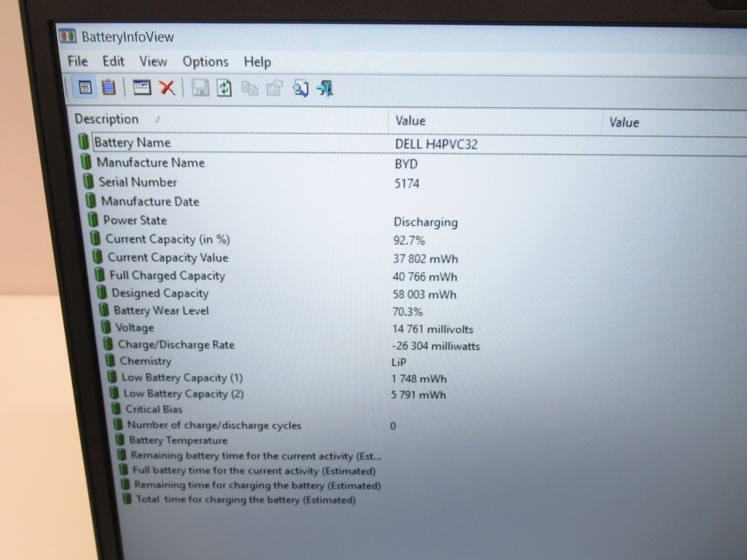The image size is (747, 560).
Task: Click the Find magnifier toolbar icon
Action: (301, 89)
